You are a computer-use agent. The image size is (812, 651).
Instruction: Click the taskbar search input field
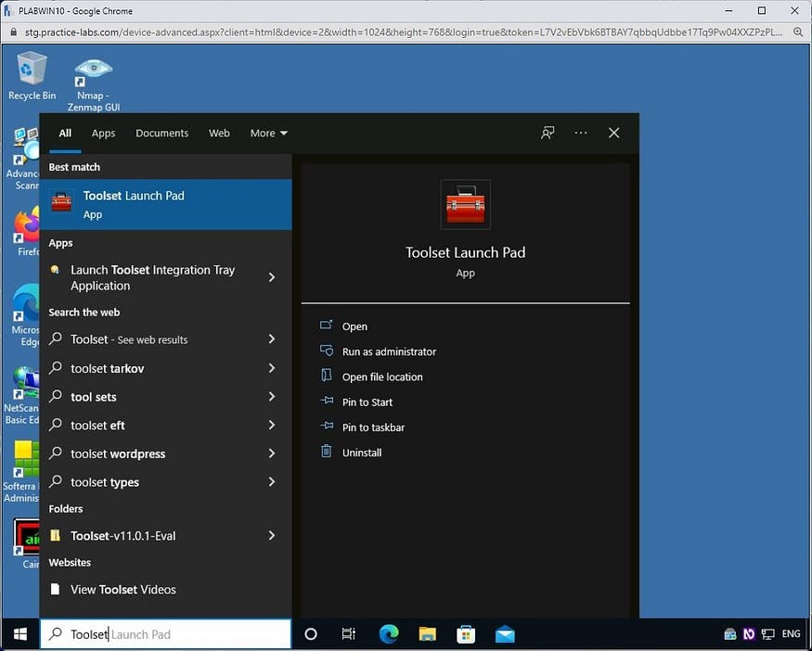click(166, 634)
